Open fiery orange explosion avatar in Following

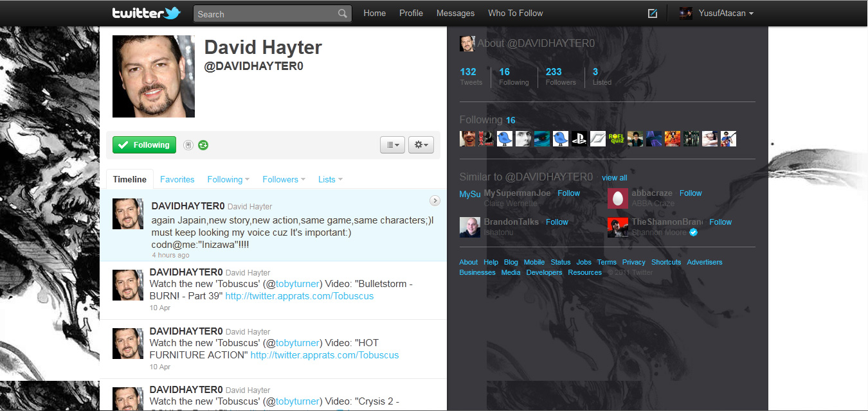673,139
